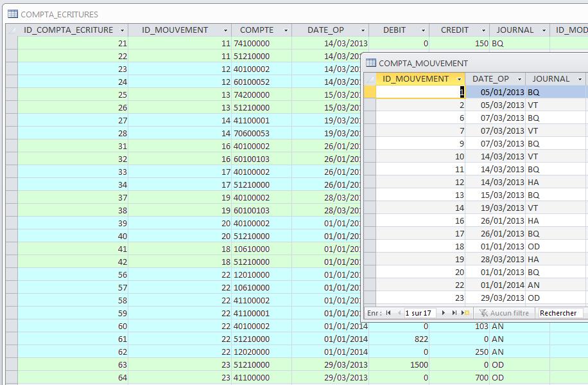Click ID_MOUVEMENT cell 6 in COMPTA_MOUVEMENT

coord(420,118)
